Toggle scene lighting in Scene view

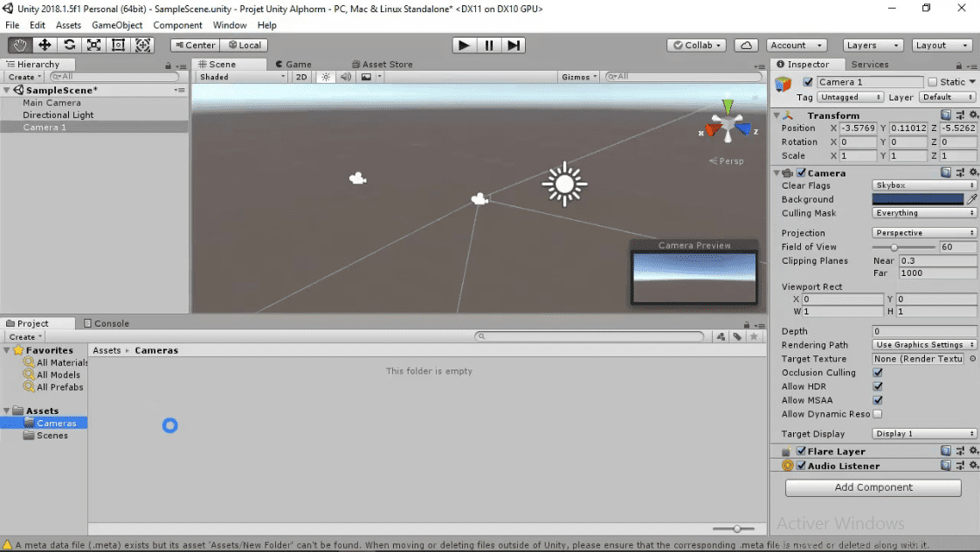[325, 76]
